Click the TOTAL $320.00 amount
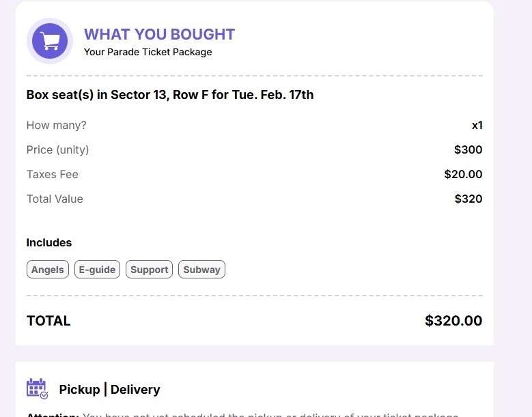The width and height of the screenshot is (532, 417). point(453,321)
